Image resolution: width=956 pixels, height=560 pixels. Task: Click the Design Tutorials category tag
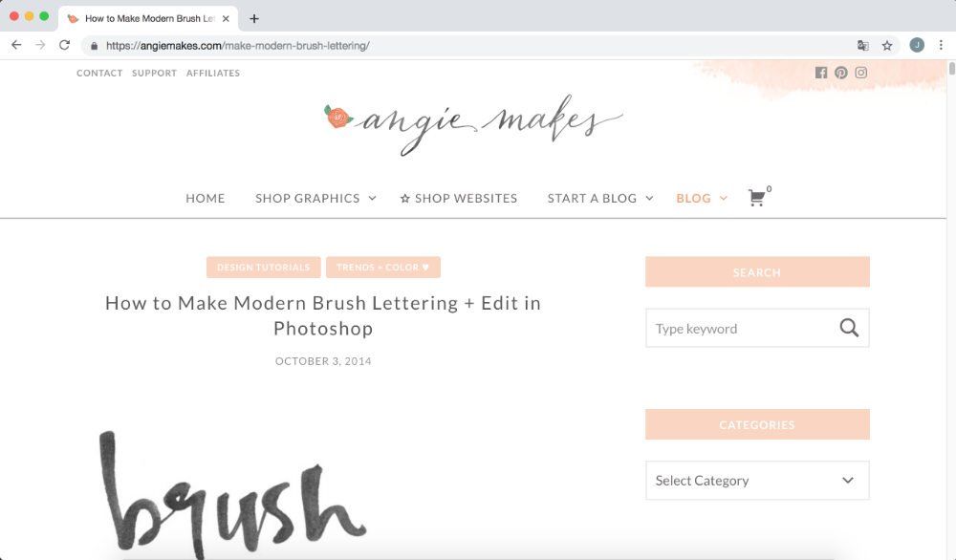(x=264, y=267)
